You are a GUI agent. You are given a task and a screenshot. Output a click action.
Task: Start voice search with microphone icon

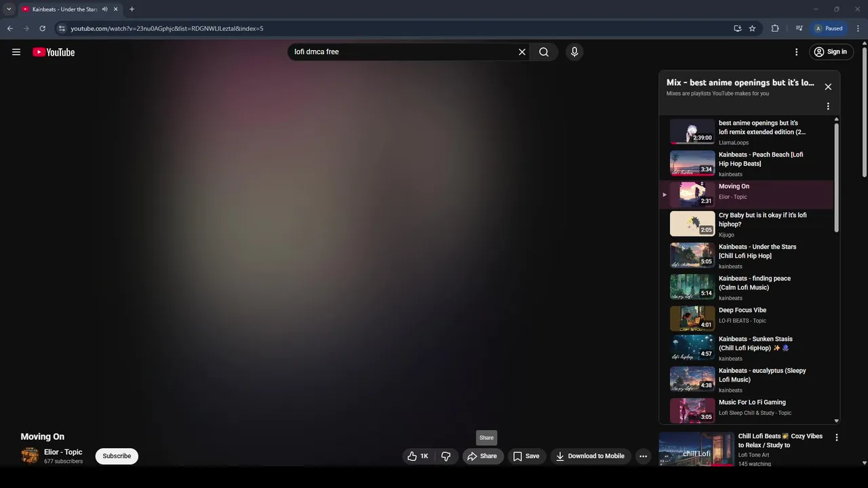tap(574, 52)
